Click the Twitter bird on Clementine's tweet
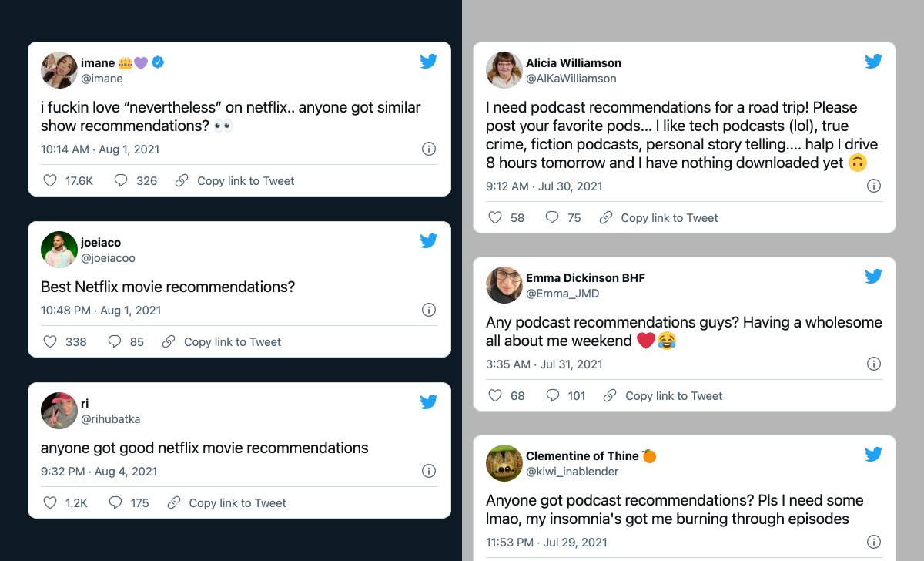This screenshot has width=924, height=561. (x=873, y=455)
